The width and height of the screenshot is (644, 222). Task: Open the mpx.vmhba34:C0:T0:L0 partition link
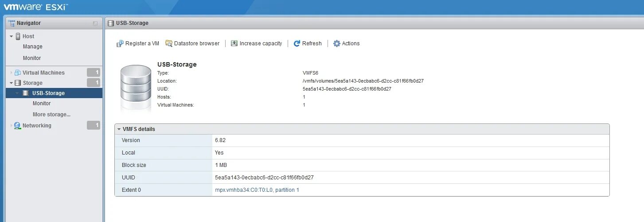(x=257, y=190)
